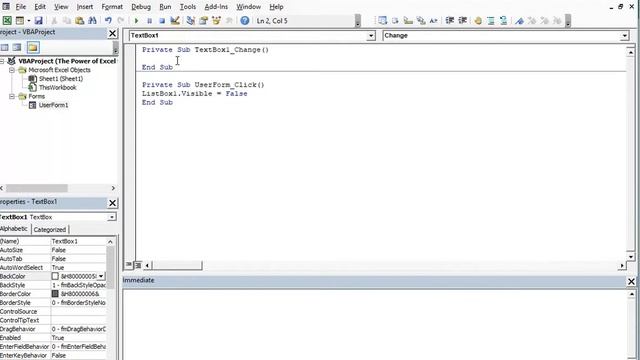Switch to Excel with the View Microsoft Excel icon

[7, 20]
